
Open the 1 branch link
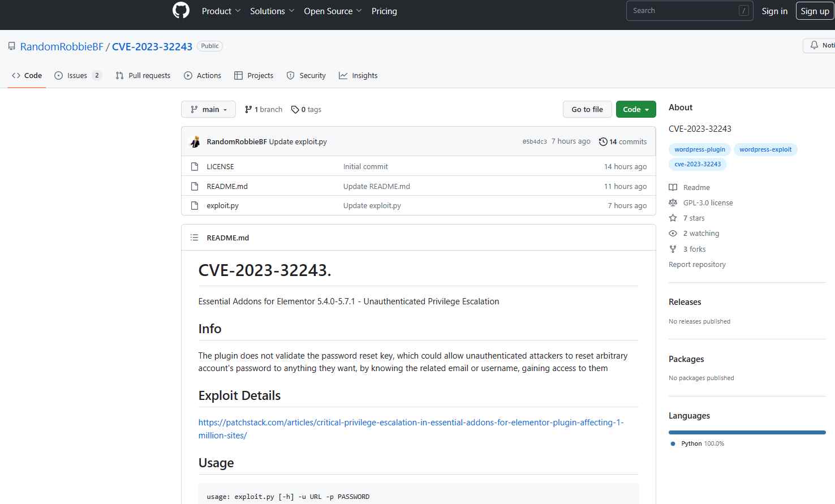pos(264,110)
